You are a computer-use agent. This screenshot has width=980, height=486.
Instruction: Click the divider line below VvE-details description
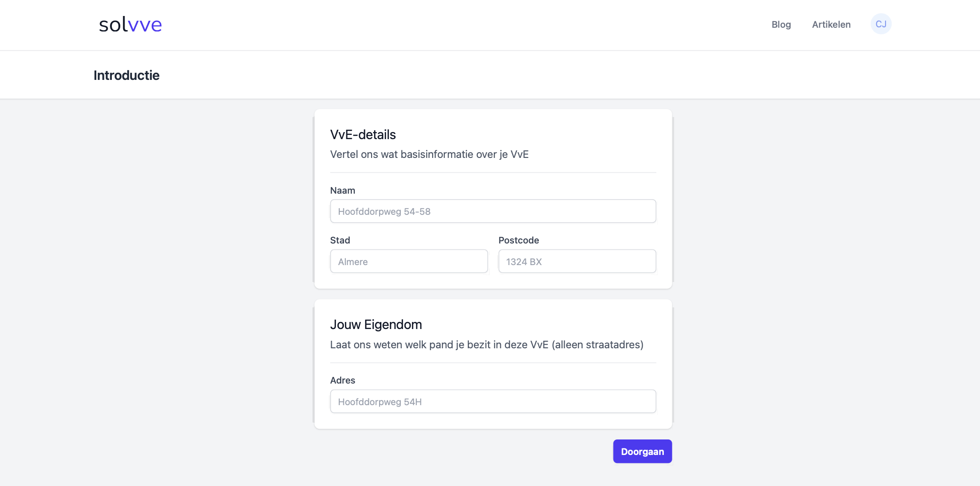point(493,172)
